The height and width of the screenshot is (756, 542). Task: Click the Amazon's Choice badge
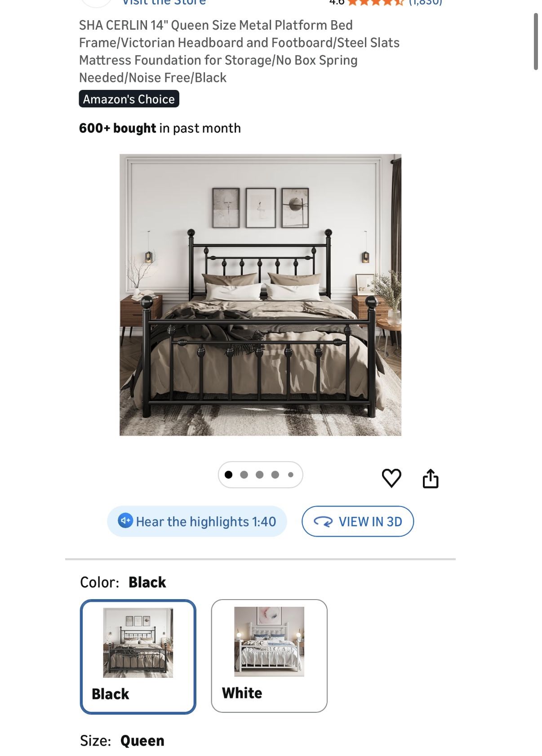click(129, 99)
